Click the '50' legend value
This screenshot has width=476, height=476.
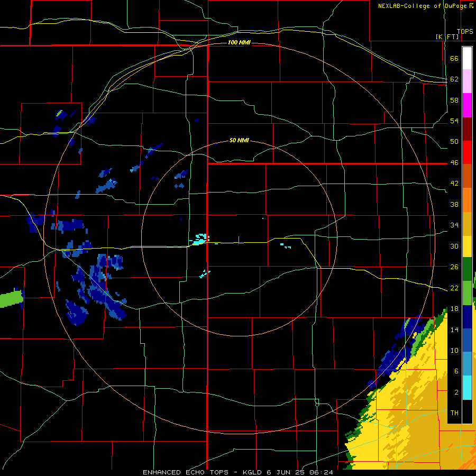454,141
